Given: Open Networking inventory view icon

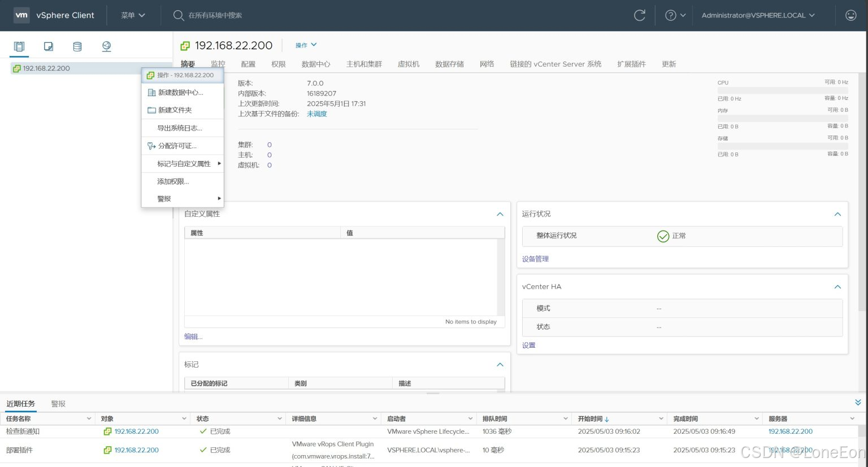Looking at the screenshot, I should 106,46.
